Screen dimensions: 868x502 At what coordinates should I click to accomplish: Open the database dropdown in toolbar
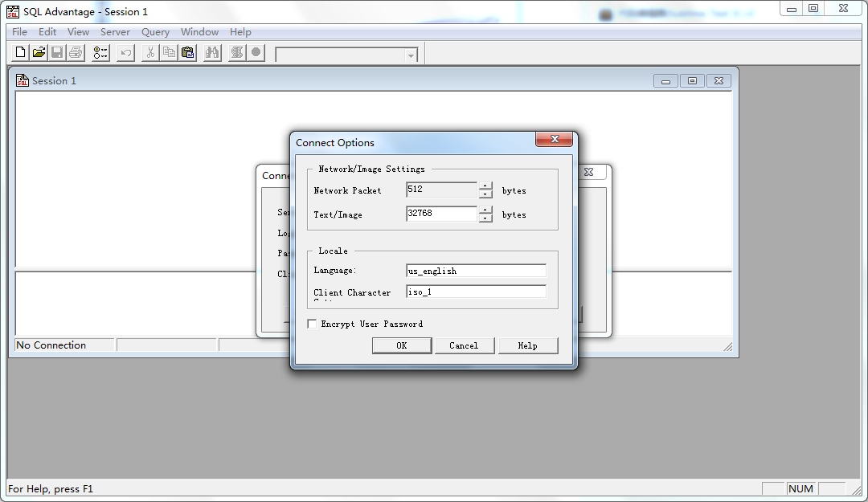411,55
